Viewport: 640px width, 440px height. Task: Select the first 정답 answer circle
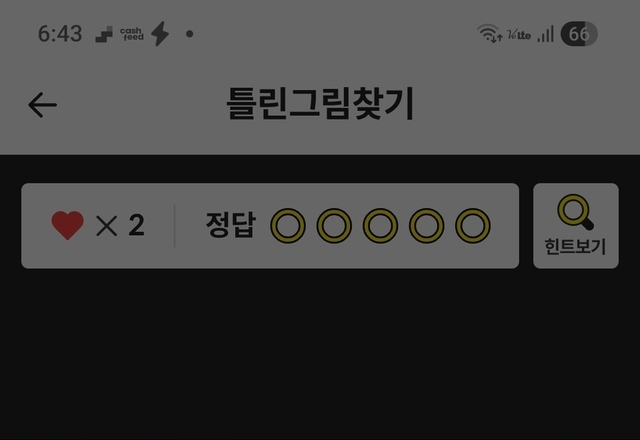click(x=288, y=226)
